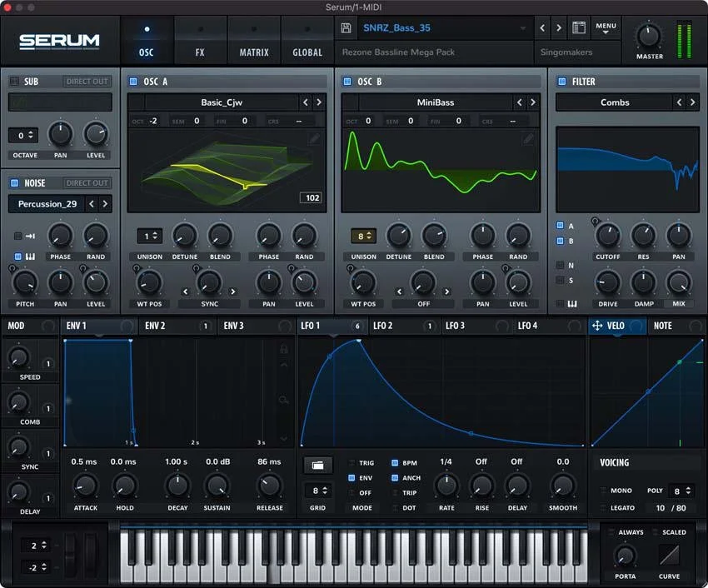Toggle the NOISE oscillator on/off
This screenshot has width=708, height=588.
(x=14, y=183)
